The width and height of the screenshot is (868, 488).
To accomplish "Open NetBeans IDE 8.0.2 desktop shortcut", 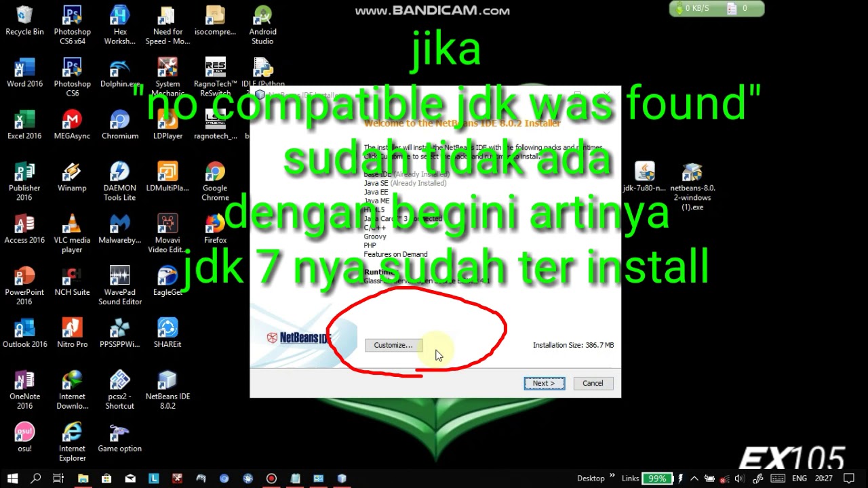I will tap(167, 390).
